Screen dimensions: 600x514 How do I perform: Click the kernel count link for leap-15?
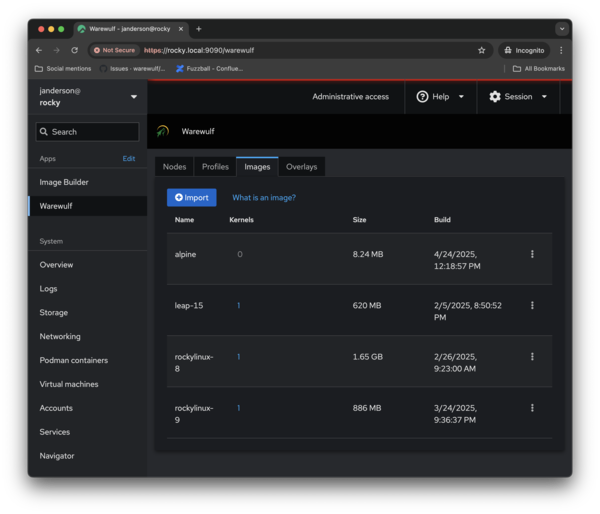tap(238, 305)
